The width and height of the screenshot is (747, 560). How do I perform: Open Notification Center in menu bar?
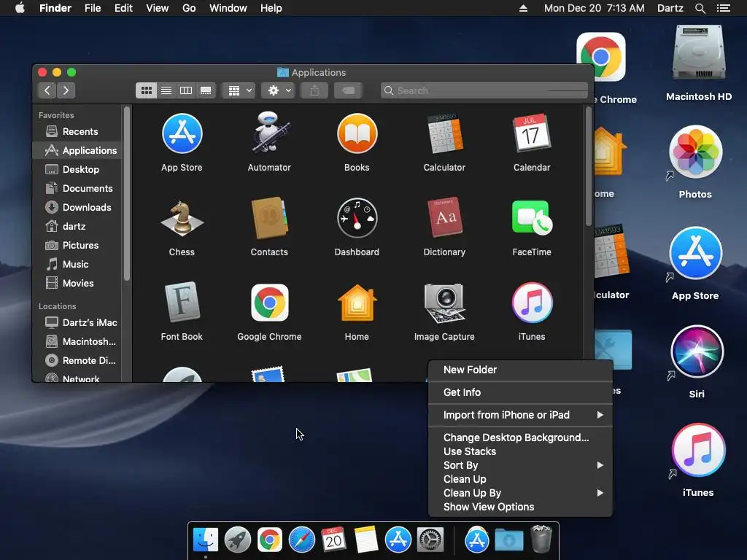click(x=724, y=8)
